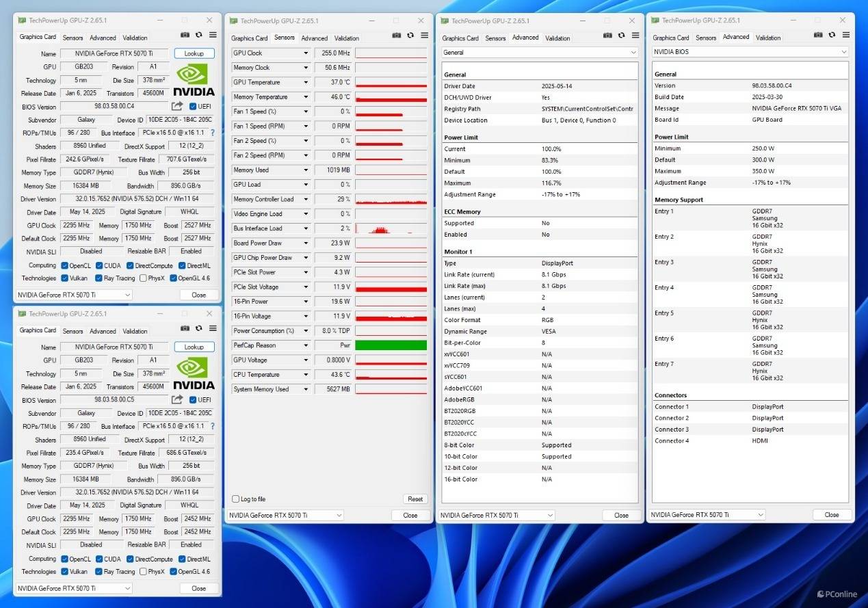Click the GPU Temperature value field
This screenshot has width=868, height=608.
pos(333,82)
